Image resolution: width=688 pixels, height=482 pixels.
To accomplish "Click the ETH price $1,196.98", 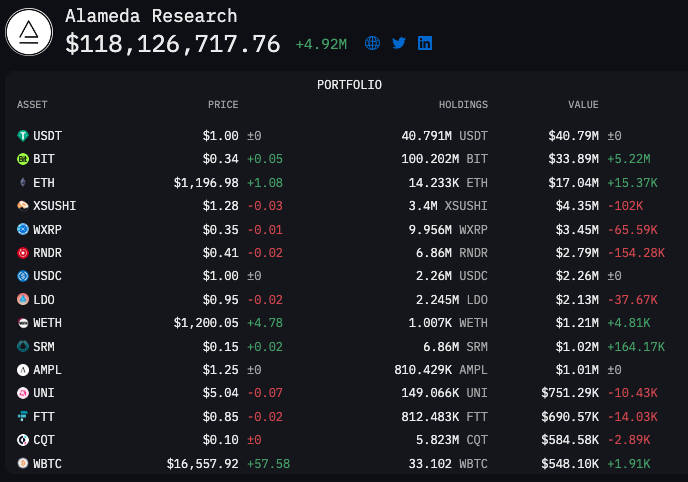I will tap(206, 182).
